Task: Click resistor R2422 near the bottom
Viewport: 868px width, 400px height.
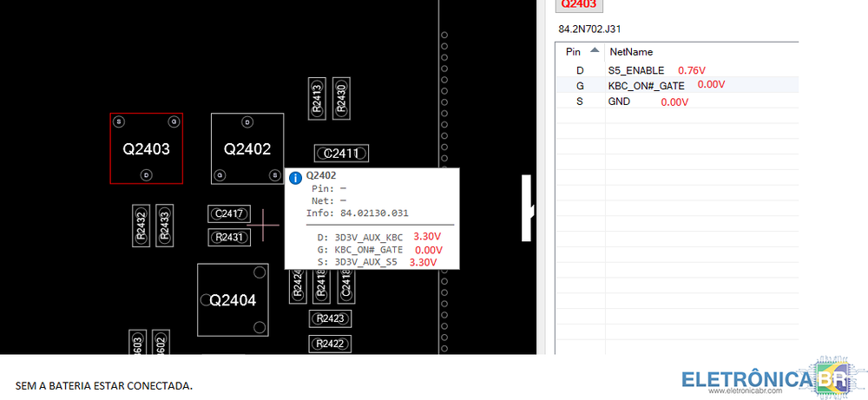Action: [330, 344]
